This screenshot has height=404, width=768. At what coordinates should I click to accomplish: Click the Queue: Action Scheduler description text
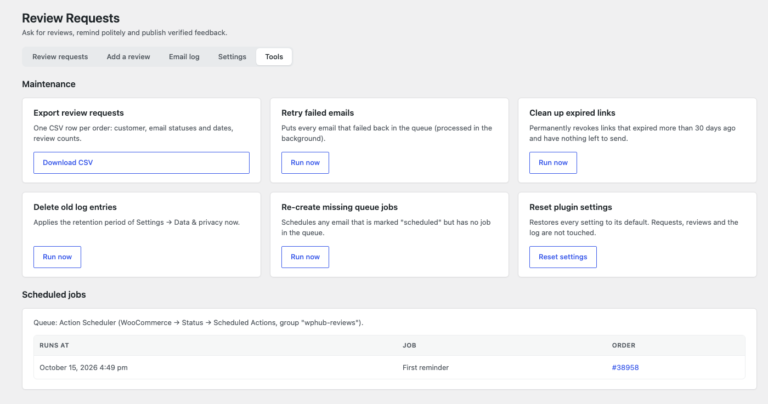[x=198, y=323]
